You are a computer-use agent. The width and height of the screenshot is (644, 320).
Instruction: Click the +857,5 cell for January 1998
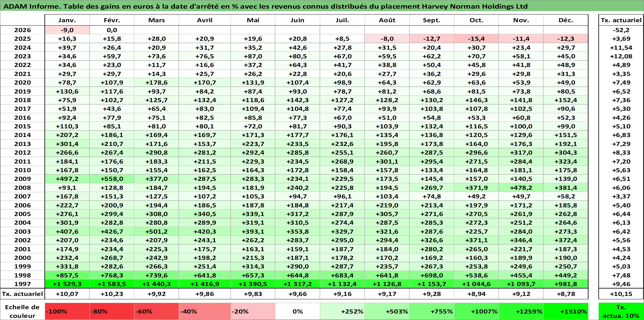[x=67, y=275]
